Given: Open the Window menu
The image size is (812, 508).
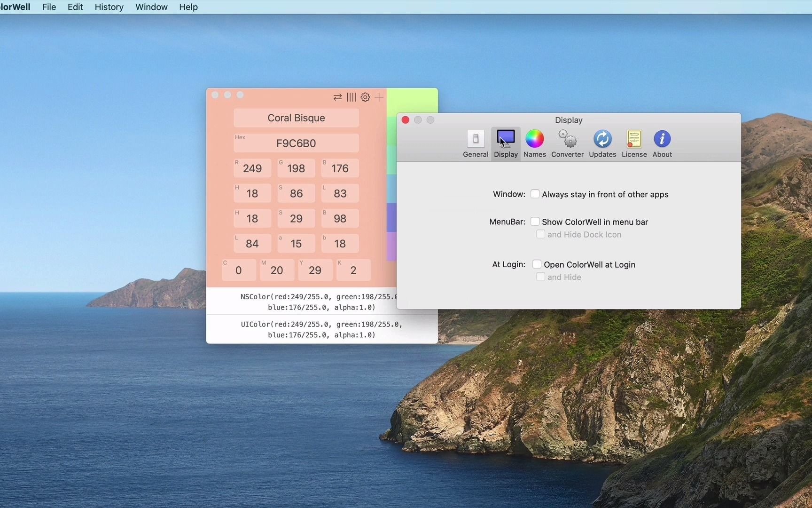Looking at the screenshot, I should [151, 7].
